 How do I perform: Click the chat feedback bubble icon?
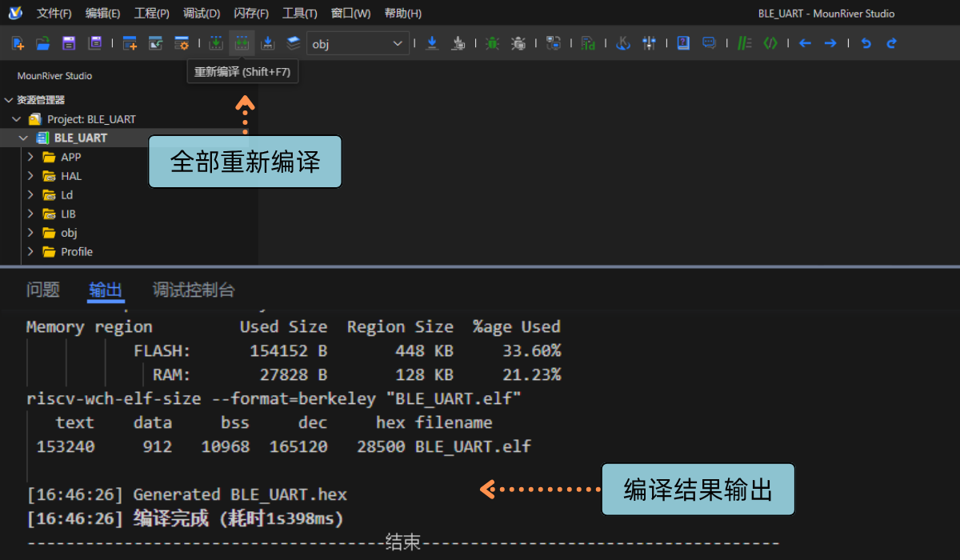coord(709,43)
